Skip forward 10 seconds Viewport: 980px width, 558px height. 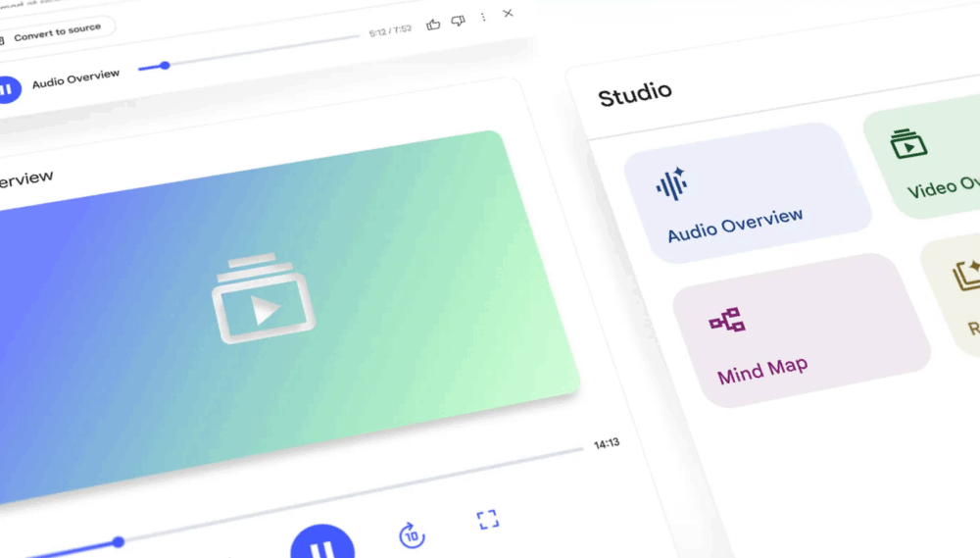[412, 535]
